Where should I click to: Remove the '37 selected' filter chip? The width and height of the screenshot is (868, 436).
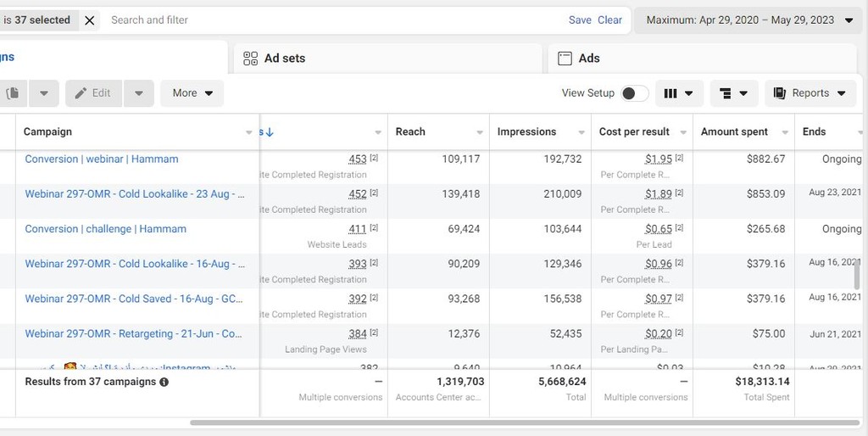click(90, 20)
